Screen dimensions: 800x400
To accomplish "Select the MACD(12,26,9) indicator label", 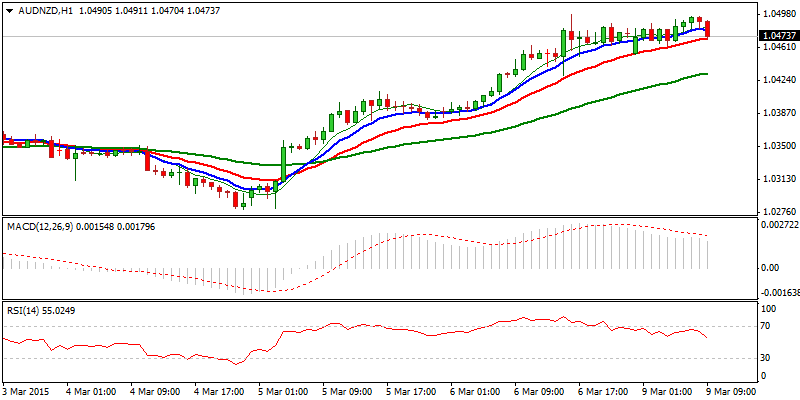I will coord(48,227).
